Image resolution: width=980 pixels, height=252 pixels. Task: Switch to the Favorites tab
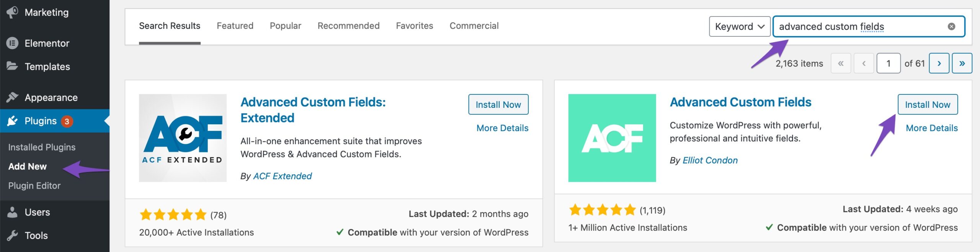click(x=415, y=26)
